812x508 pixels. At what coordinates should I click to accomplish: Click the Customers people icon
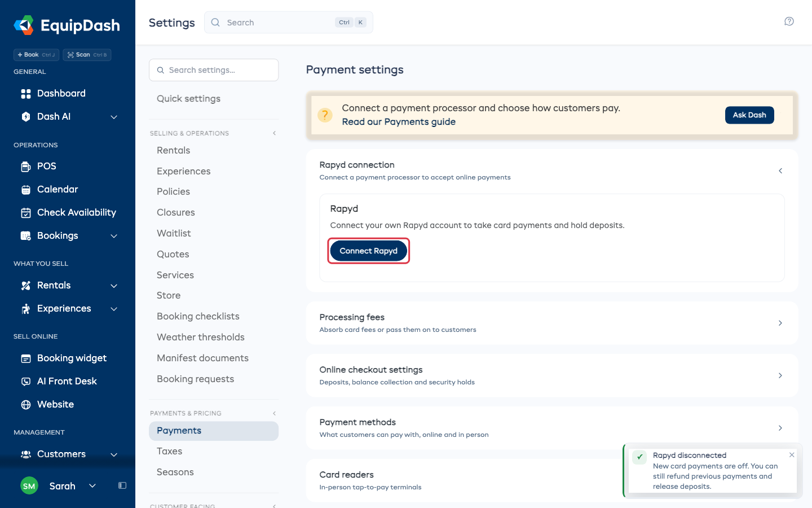pyautogui.click(x=26, y=454)
